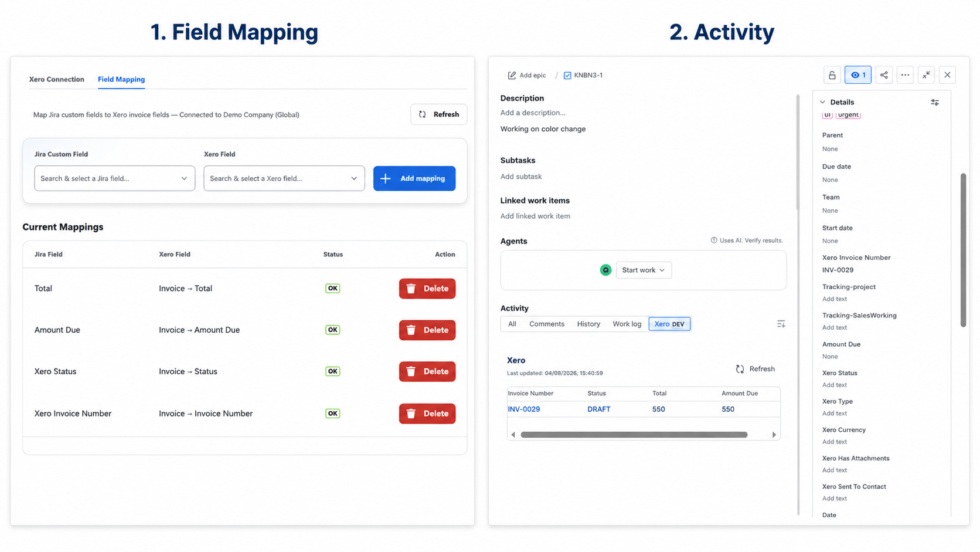
Task: Open the Work log activity tab
Action: click(627, 324)
